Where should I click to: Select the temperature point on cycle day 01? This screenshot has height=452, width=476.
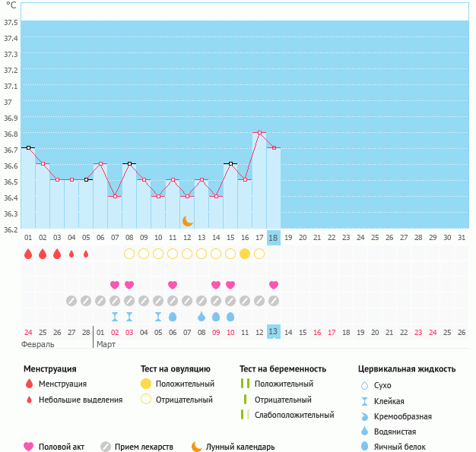(x=28, y=147)
